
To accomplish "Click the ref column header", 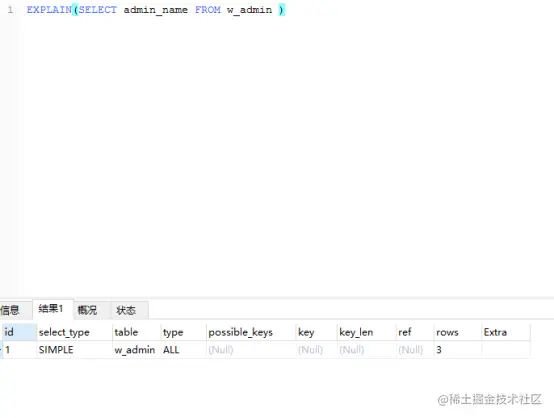I will 415,332.
